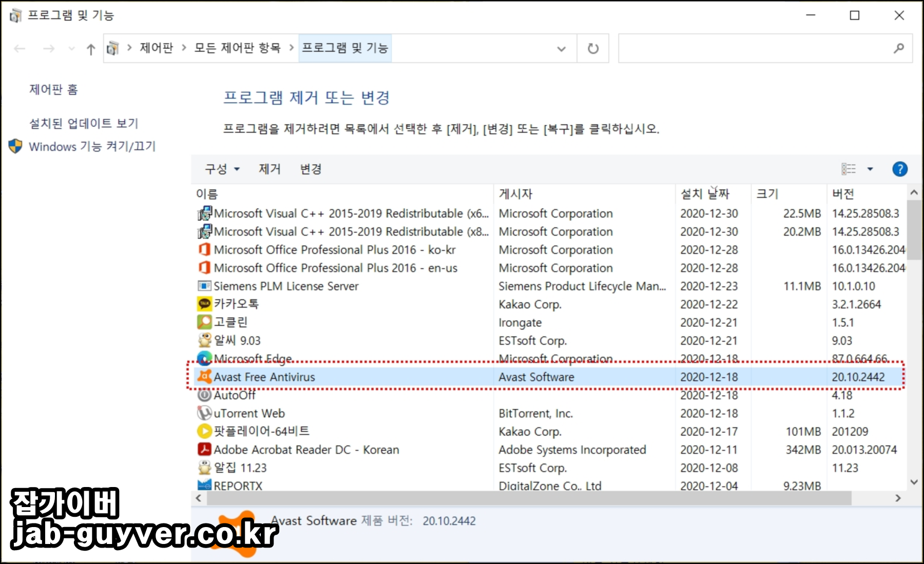Select Visual C++ 2015-2019 (x6...) icon
The height and width of the screenshot is (564, 924).
204,213
